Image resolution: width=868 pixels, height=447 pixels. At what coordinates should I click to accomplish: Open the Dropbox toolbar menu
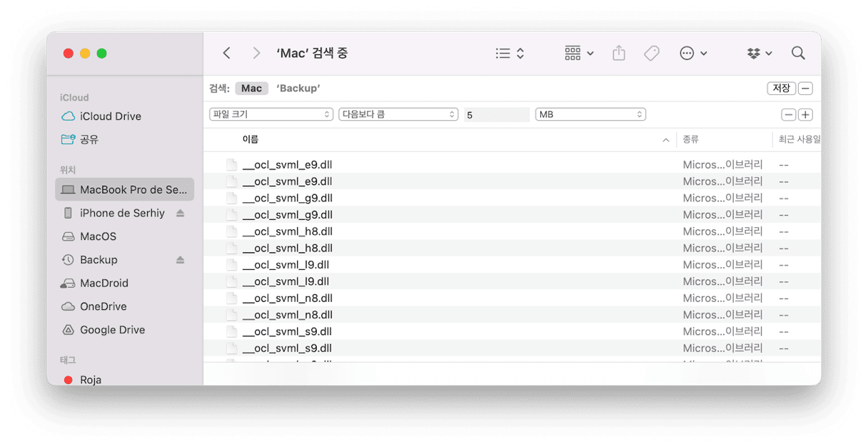[x=759, y=54]
